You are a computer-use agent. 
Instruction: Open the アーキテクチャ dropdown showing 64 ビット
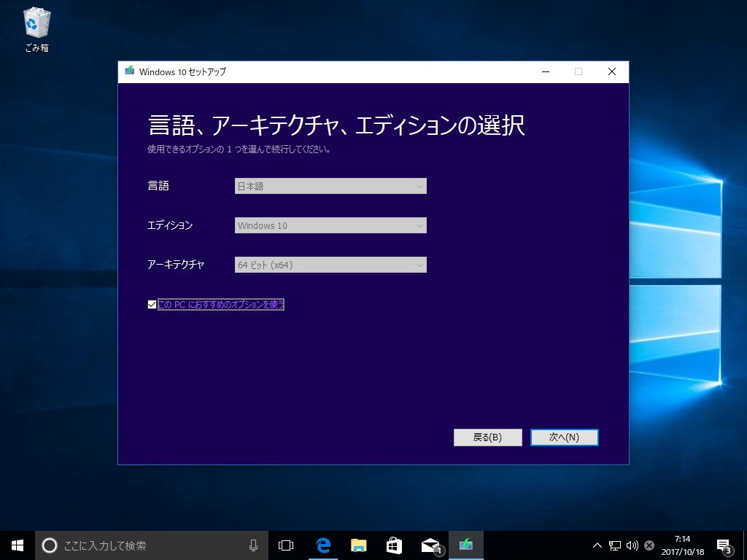tap(330, 265)
